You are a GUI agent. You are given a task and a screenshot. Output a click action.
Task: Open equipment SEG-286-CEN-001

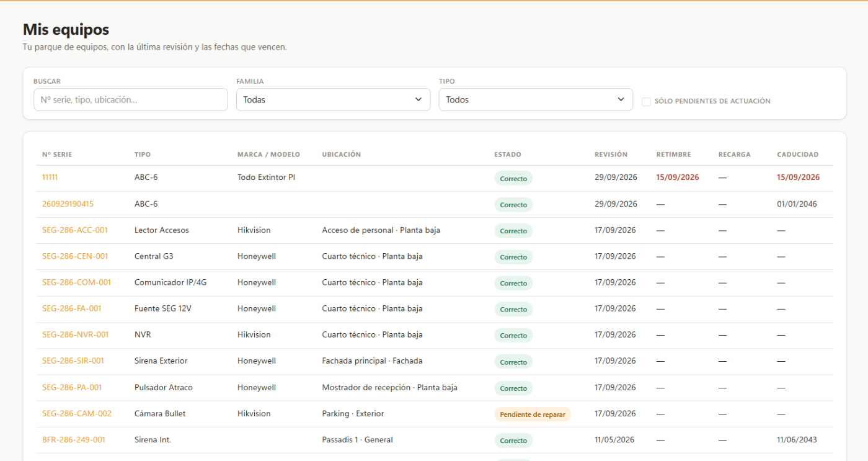[75, 256]
